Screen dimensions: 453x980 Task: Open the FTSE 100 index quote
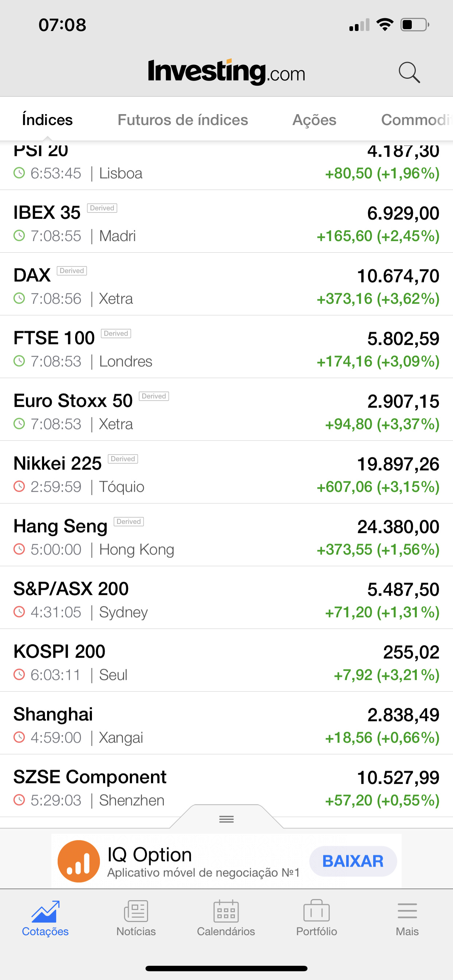pos(226,347)
